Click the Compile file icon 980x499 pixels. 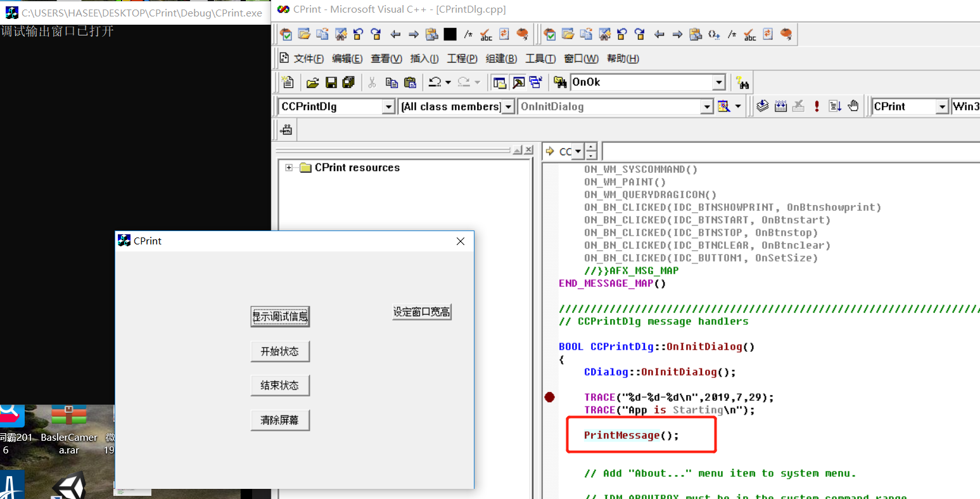click(763, 106)
